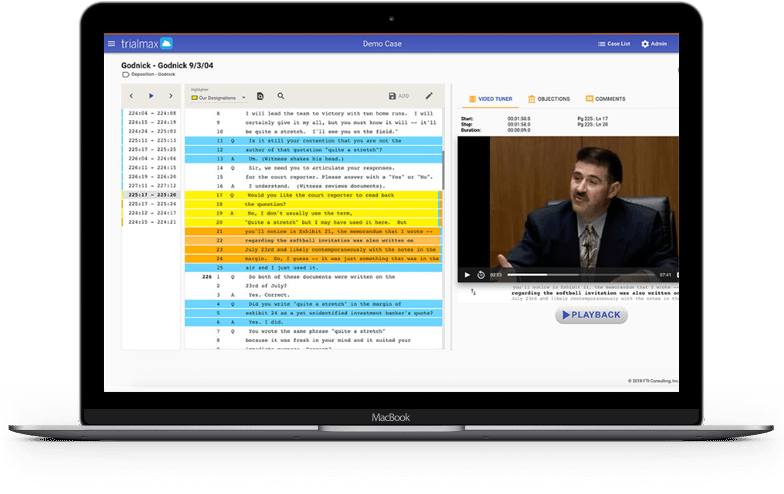Select the pencil edit tool
784x494 pixels.
pyautogui.click(x=429, y=96)
